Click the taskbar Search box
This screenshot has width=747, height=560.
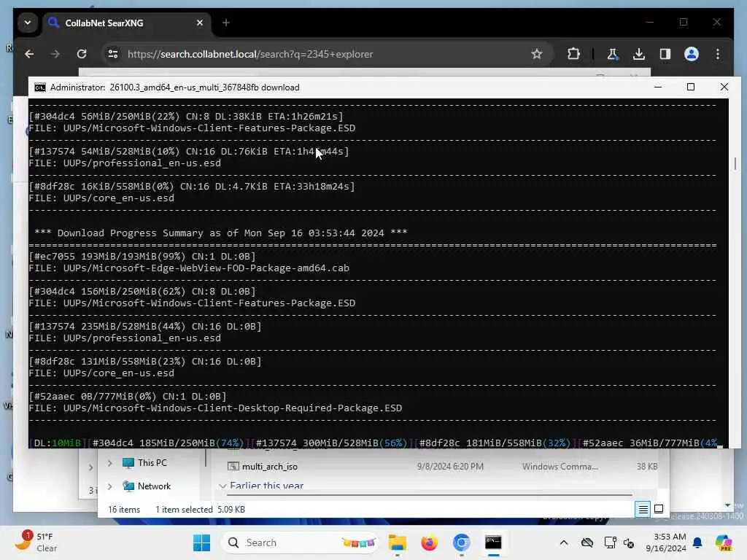pyautogui.click(x=300, y=542)
